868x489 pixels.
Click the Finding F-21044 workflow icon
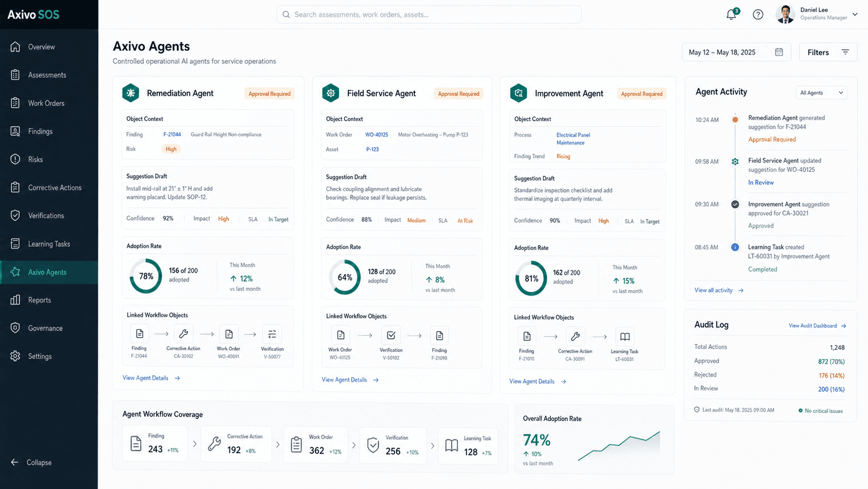[139, 334]
